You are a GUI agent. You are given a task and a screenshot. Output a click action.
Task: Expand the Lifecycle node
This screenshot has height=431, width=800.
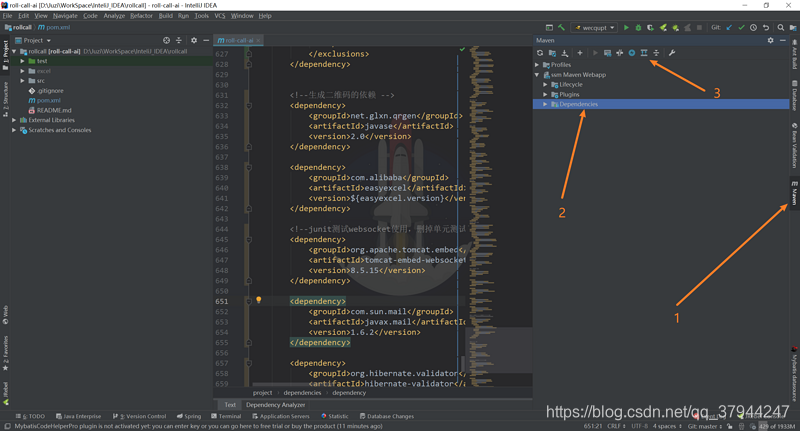[x=545, y=85]
